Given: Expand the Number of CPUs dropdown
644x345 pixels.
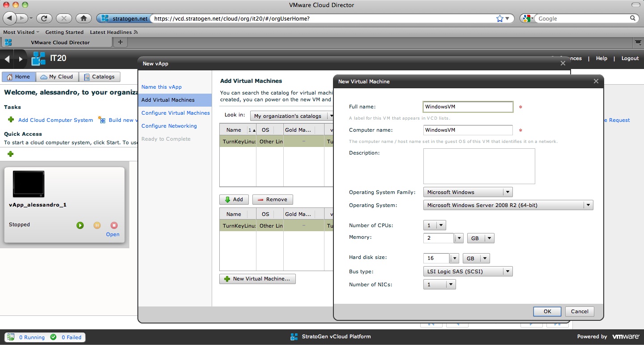Looking at the screenshot, I should (440, 225).
